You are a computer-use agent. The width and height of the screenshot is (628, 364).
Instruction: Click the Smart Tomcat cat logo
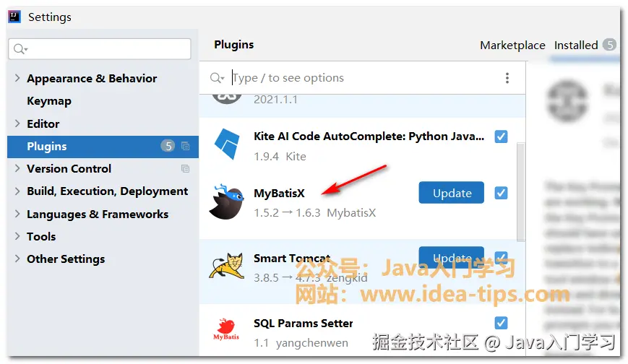coord(227,266)
